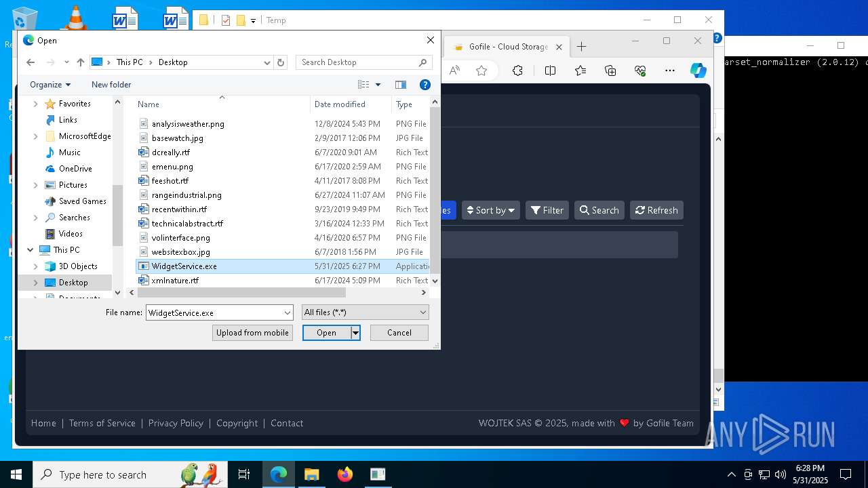Viewport: 868px width, 488px height.
Task: Open Edge Browser essentials heart icon
Action: [640, 70]
